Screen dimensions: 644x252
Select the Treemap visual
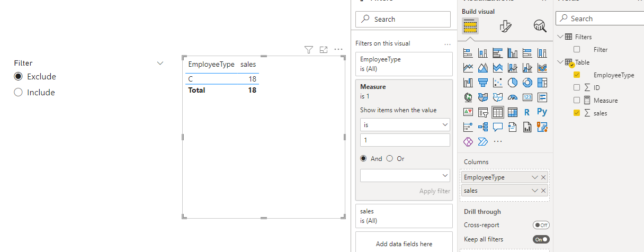point(542,83)
